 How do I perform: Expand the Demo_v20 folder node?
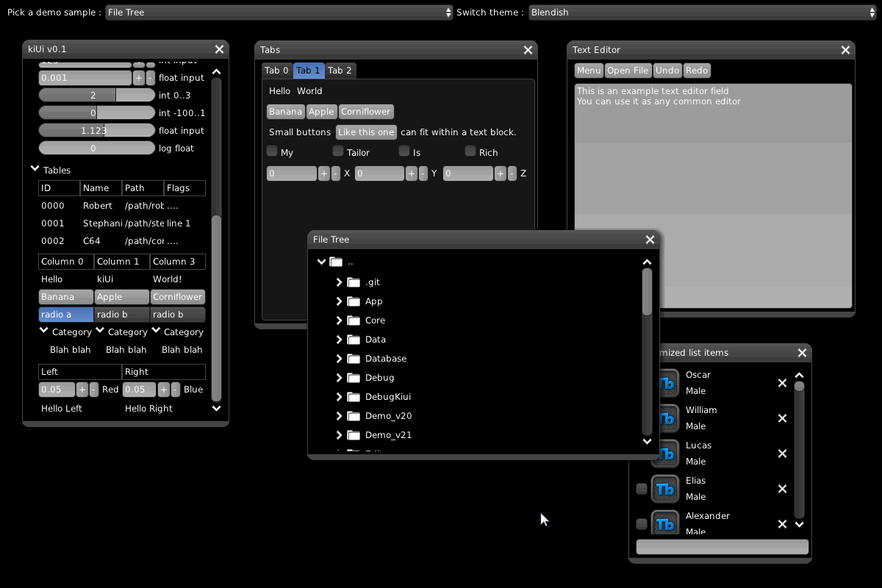(339, 416)
